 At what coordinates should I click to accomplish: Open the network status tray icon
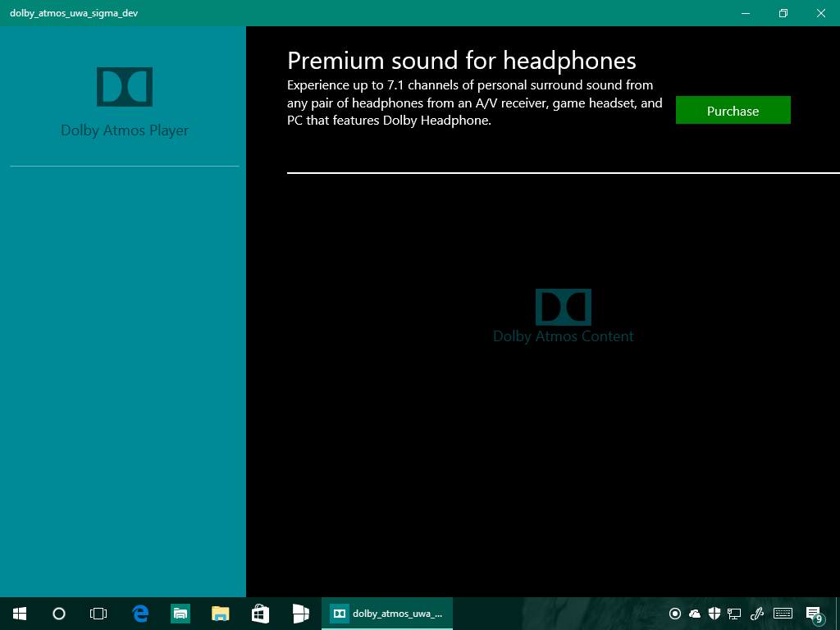click(x=734, y=614)
